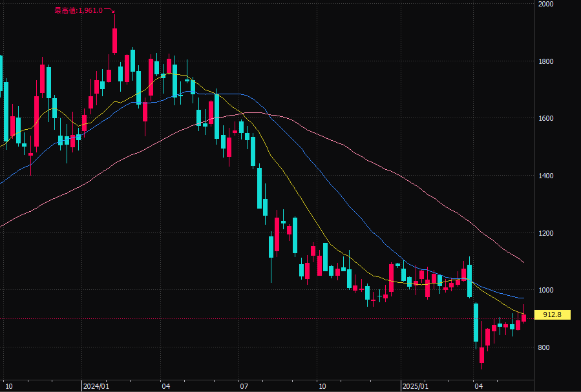The height and width of the screenshot is (392, 581).
Task: Select the 10 month label preceding 2024/01
Action: (x=8, y=386)
